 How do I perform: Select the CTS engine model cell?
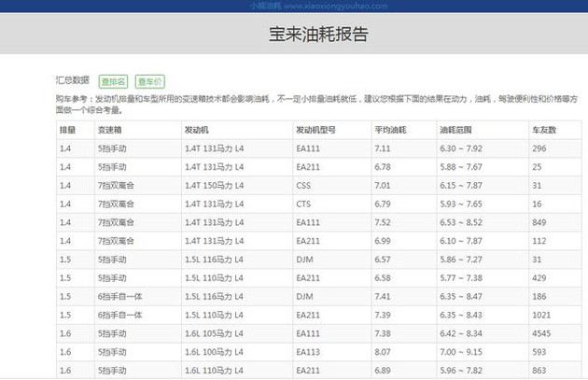coord(303,204)
